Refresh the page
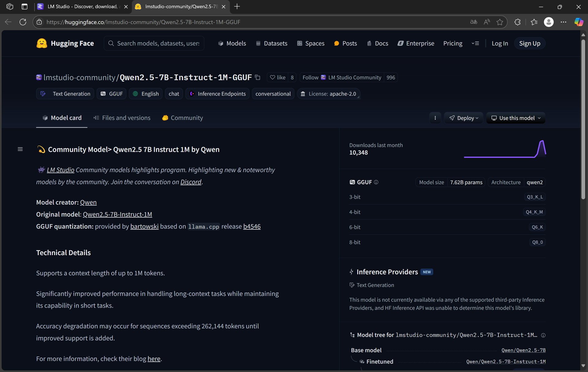The width and height of the screenshot is (588, 372). click(x=23, y=22)
